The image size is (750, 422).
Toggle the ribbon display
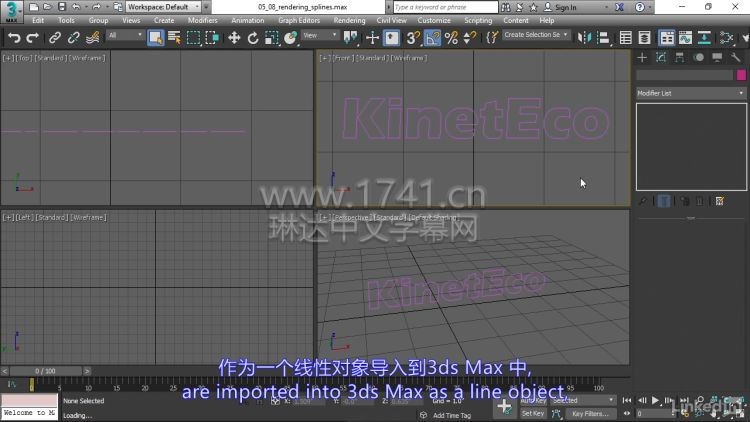(x=666, y=37)
